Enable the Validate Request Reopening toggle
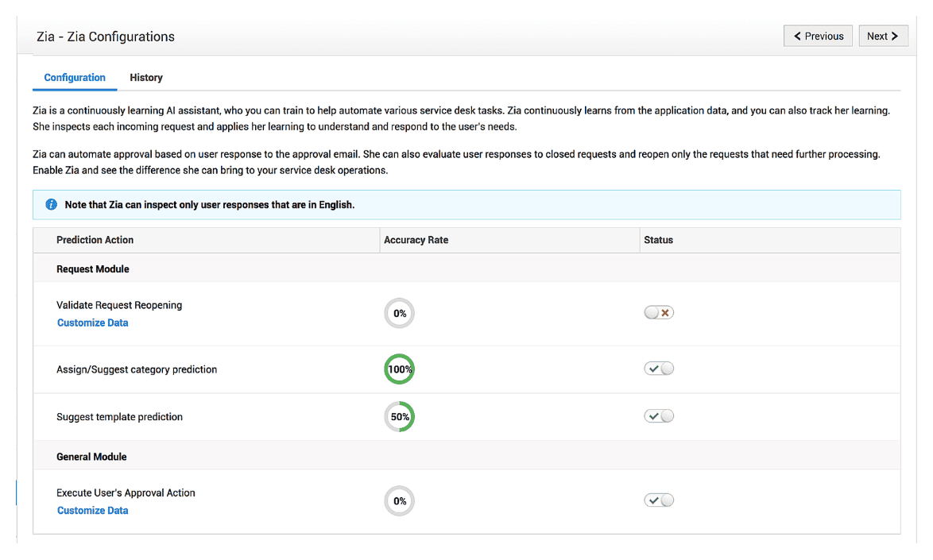This screenshot has height=560, width=933. pos(658,312)
